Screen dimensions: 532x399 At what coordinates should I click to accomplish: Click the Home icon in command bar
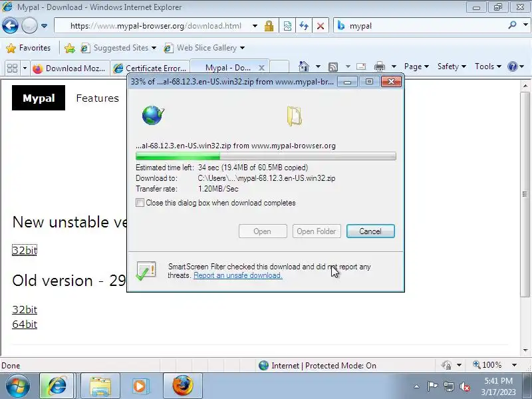[304, 66]
